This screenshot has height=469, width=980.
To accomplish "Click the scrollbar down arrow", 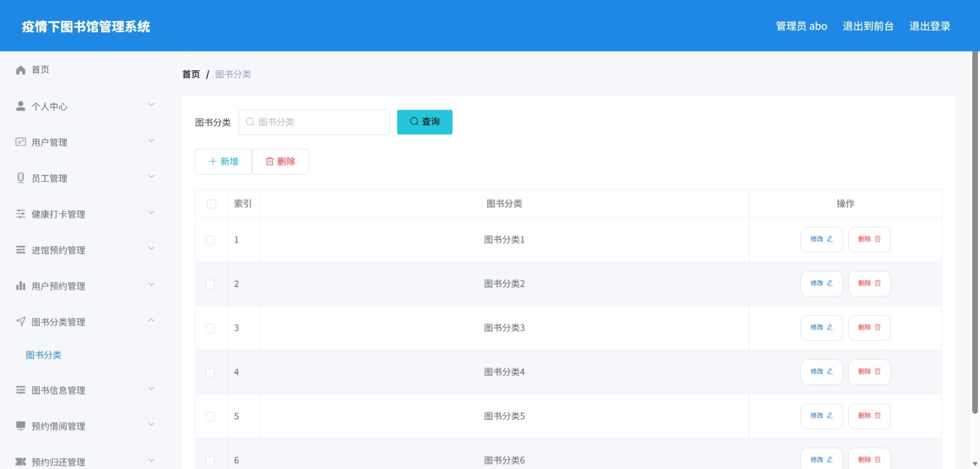I will (x=975, y=463).
